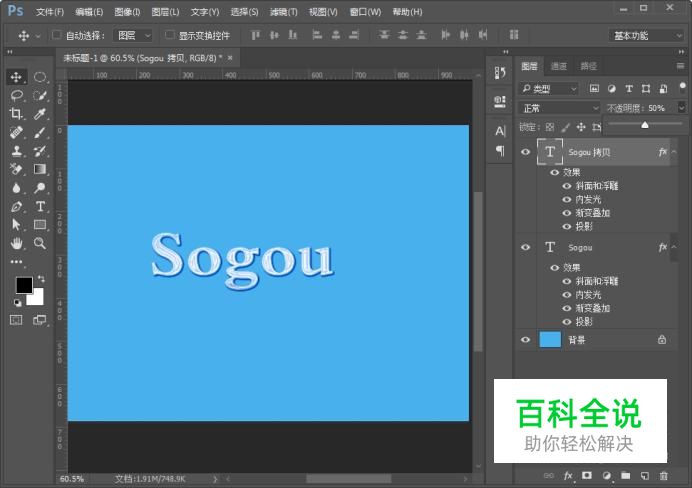Select the Eraser tool

(x=16, y=169)
